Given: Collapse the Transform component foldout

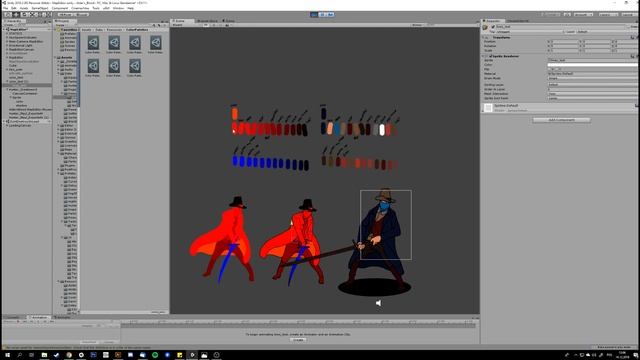Looking at the screenshot, I should (484, 37).
